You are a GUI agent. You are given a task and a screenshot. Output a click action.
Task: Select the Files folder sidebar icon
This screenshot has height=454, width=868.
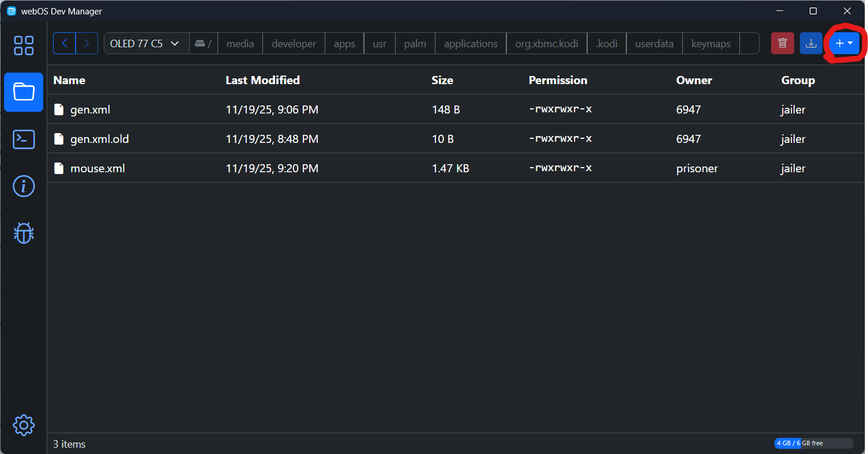pyautogui.click(x=24, y=92)
